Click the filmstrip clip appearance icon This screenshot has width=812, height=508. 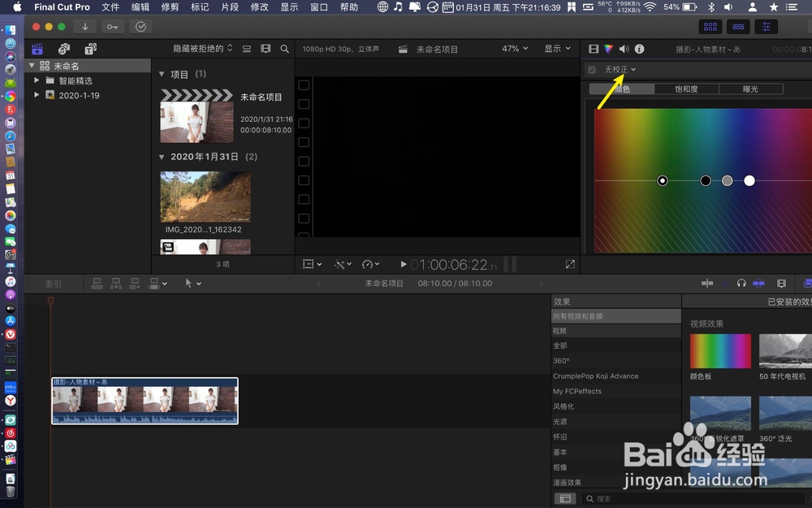(266, 49)
